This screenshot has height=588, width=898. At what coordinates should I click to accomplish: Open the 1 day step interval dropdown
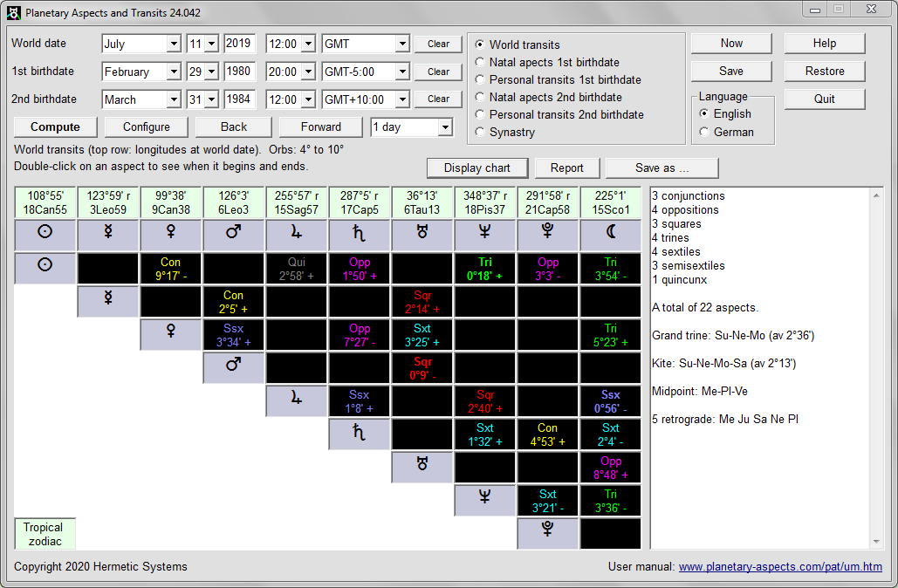412,126
